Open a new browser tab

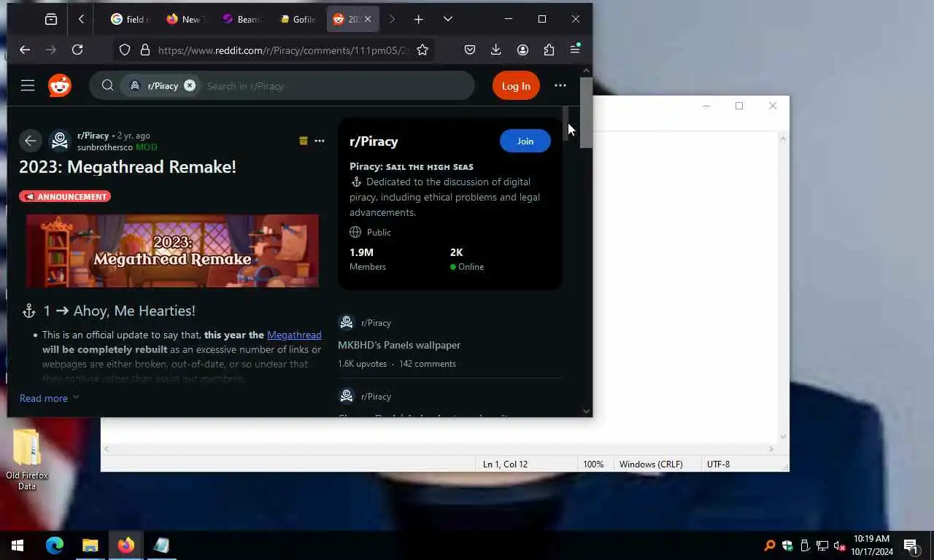pyautogui.click(x=418, y=20)
